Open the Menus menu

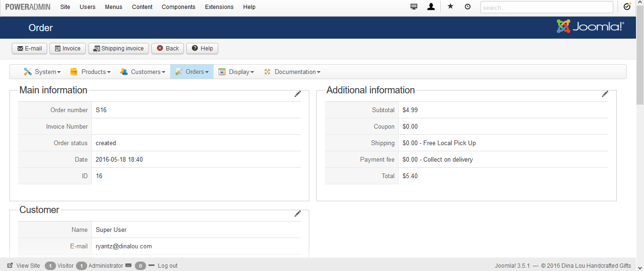[x=114, y=7]
